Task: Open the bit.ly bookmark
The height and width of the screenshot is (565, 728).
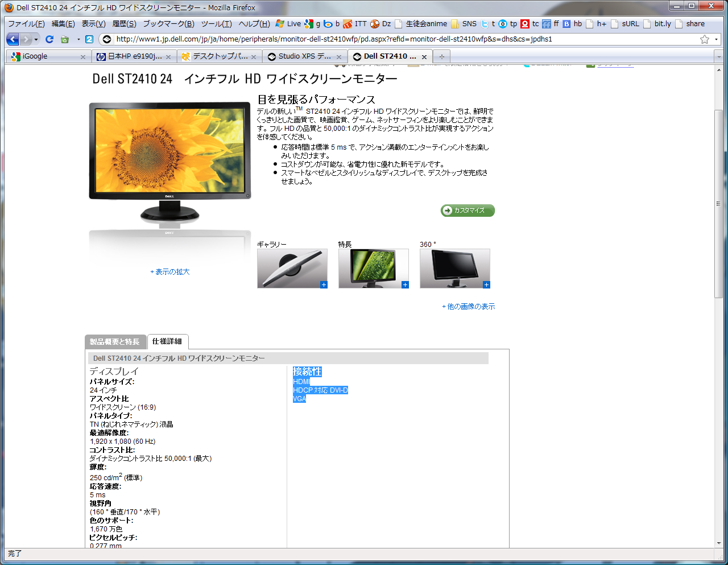Action: tap(657, 24)
